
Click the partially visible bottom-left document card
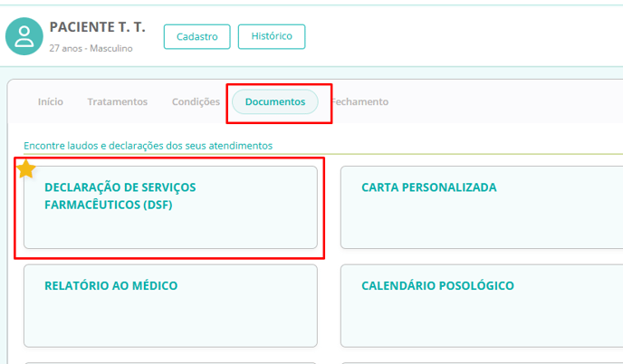point(170,362)
